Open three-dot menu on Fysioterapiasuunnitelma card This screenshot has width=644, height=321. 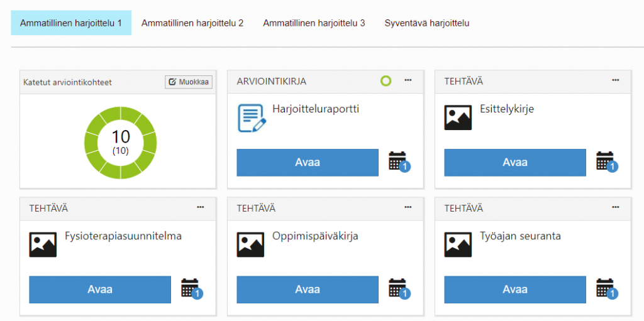click(x=200, y=207)
